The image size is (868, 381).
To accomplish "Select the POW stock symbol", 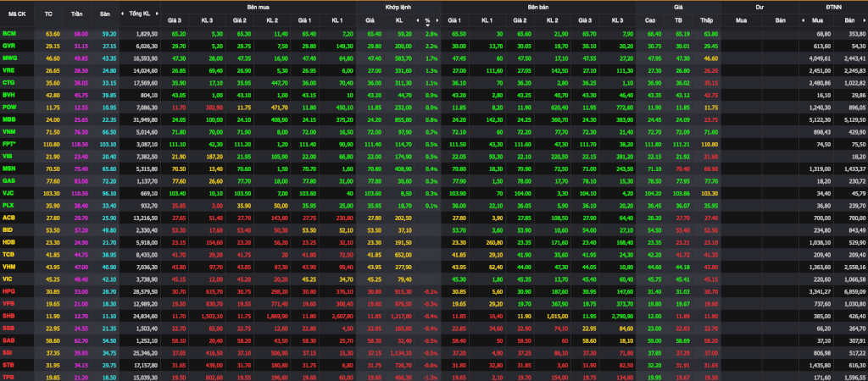I will [x=8, y=108].
